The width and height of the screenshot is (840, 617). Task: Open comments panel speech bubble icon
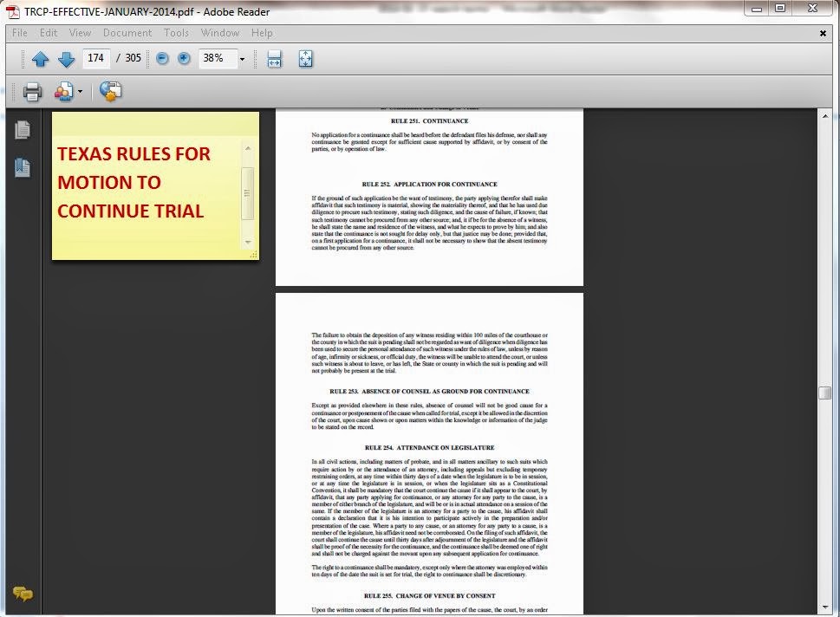23,594
